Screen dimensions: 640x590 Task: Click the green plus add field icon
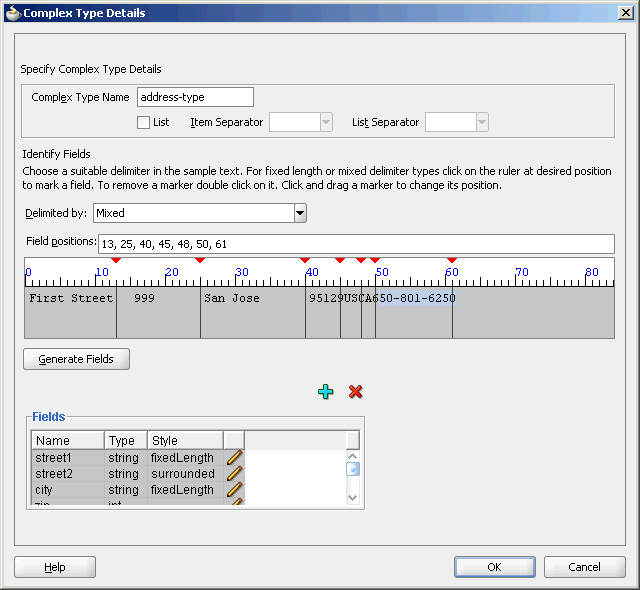tap(325, 392)
